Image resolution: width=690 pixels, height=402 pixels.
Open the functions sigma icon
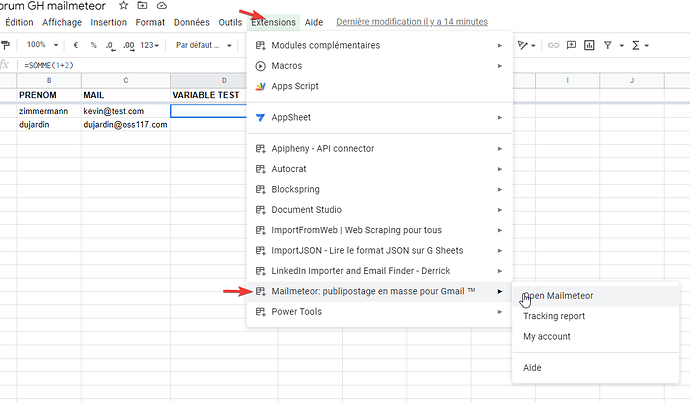[636, 45]
